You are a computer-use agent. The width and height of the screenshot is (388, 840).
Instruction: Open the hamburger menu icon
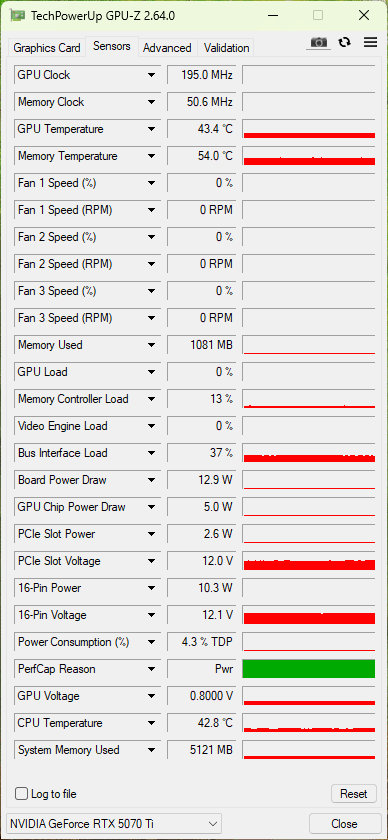pos(370,42)
